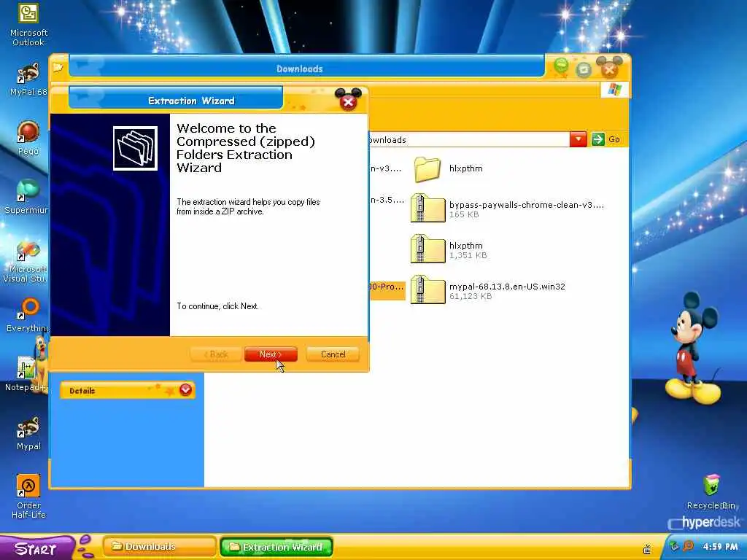Click the file name mypal-68.13.8.en-US.win32

pyautogui.click(x=507, y=286)
